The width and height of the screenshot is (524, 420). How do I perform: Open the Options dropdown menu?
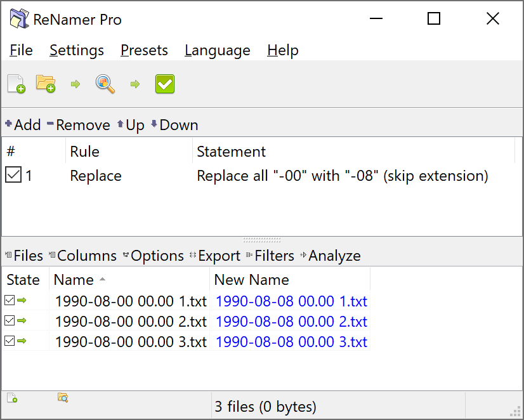click(x=154, y=256)
